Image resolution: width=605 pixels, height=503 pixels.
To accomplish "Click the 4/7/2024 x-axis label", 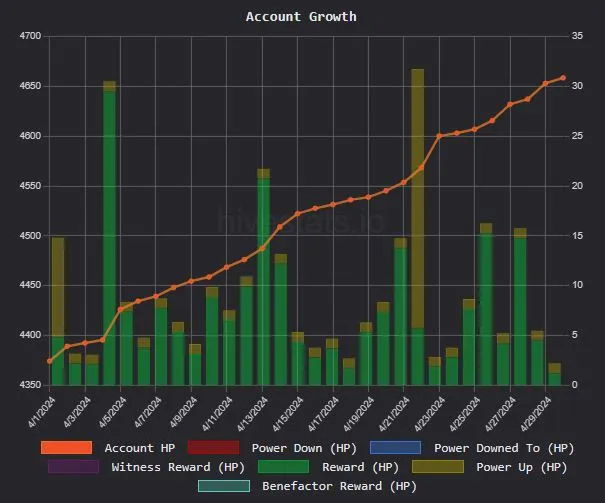I will pyautogui.click(x=148, y=412).
